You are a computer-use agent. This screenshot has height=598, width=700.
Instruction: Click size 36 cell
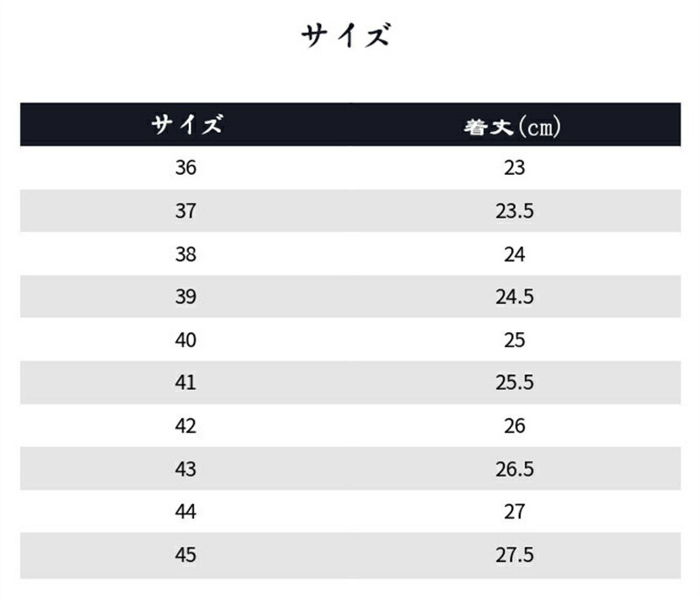(x=185, y=168)
